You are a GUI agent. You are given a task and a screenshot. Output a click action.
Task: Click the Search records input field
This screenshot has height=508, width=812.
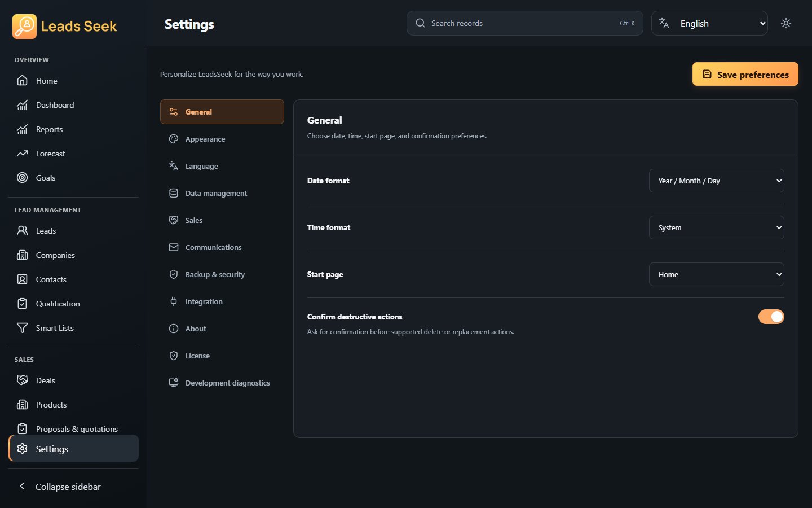(524, 23)
